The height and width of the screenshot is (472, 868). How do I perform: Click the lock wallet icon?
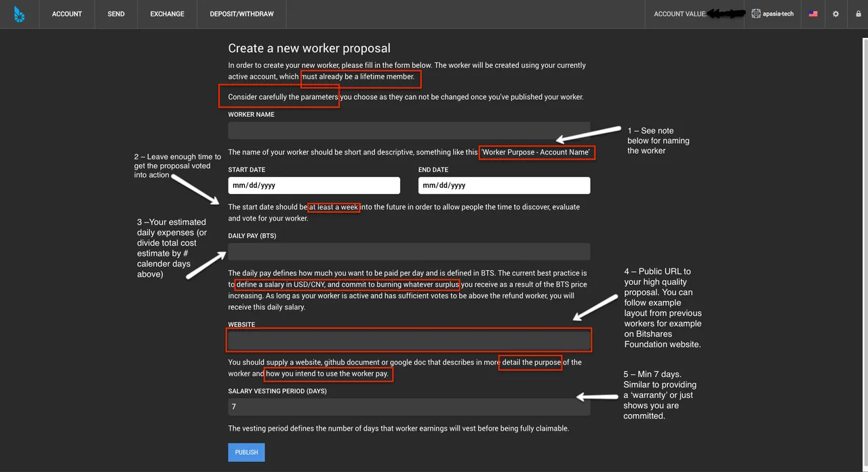pos(859,14)
